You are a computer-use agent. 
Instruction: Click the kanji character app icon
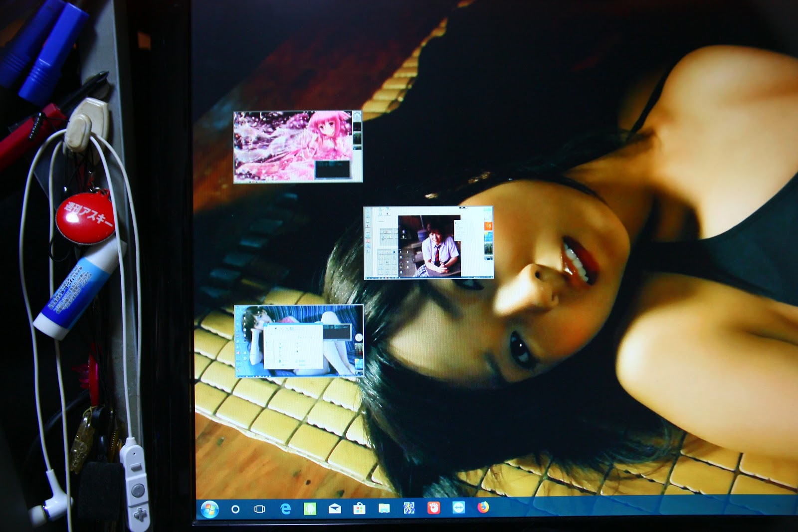(x=409, y=508)
